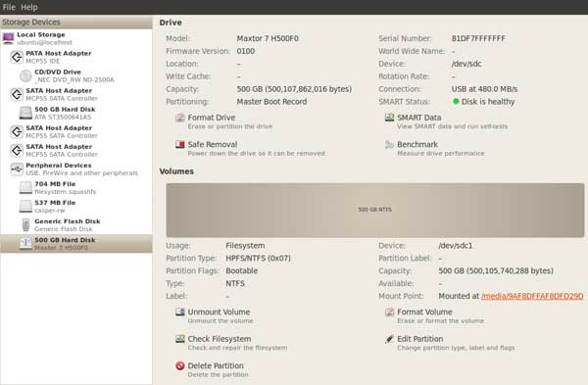Viewport: 588px width, 385px height.
Task: Click the PATA Host Adapter icon
Action: pyautogui.click(x=17, y=57)
